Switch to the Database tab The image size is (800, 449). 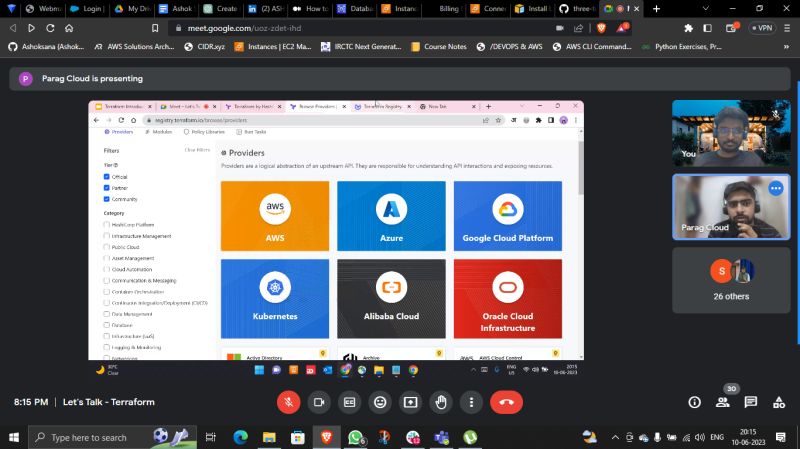[355, 9]
